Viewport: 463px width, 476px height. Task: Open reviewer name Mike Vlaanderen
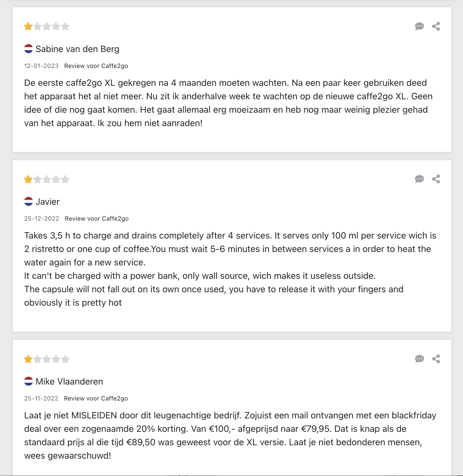click(x=69, y=381)
